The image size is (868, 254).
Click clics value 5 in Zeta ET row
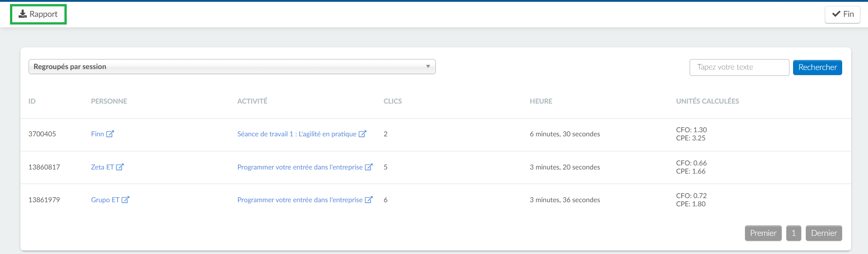click(385, 167)
